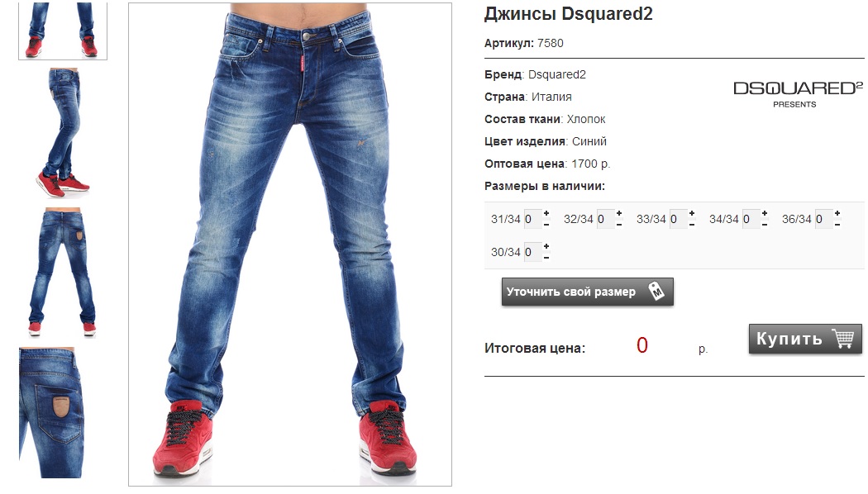Click the DSQUARED2 brand logo
This screenshot has width=868, height=494.
click(x=798, y=94)
